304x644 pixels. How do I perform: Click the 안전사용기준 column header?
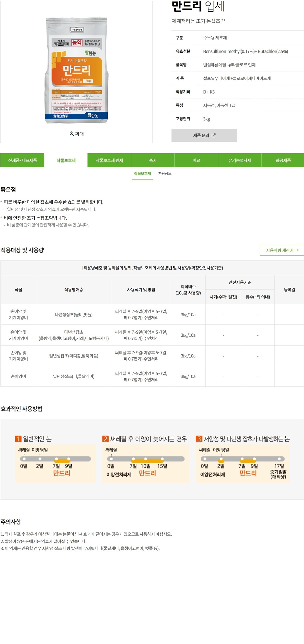pyautogui.click(x=240, y=282)
